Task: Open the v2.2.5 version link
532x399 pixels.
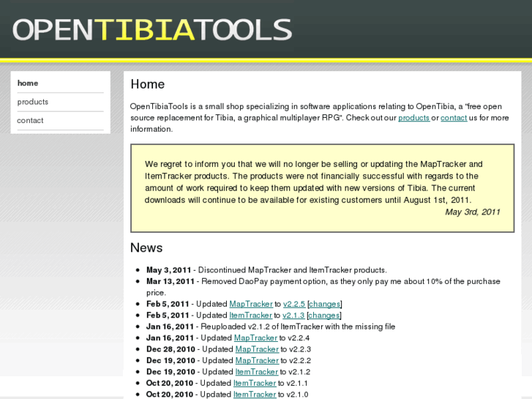Action: point(294,304)
